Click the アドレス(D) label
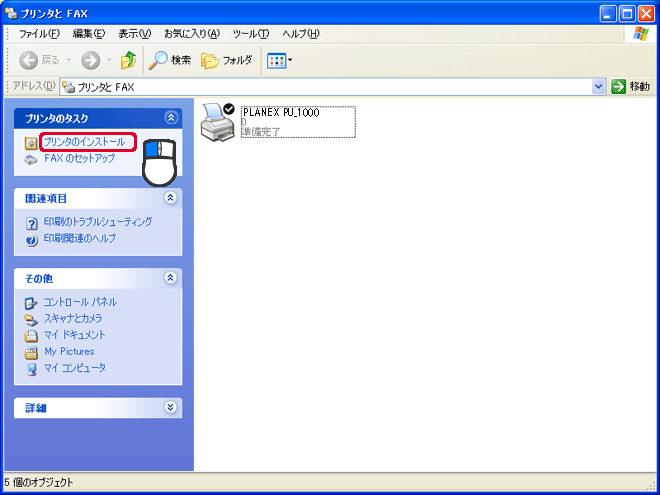 [34, 86]
